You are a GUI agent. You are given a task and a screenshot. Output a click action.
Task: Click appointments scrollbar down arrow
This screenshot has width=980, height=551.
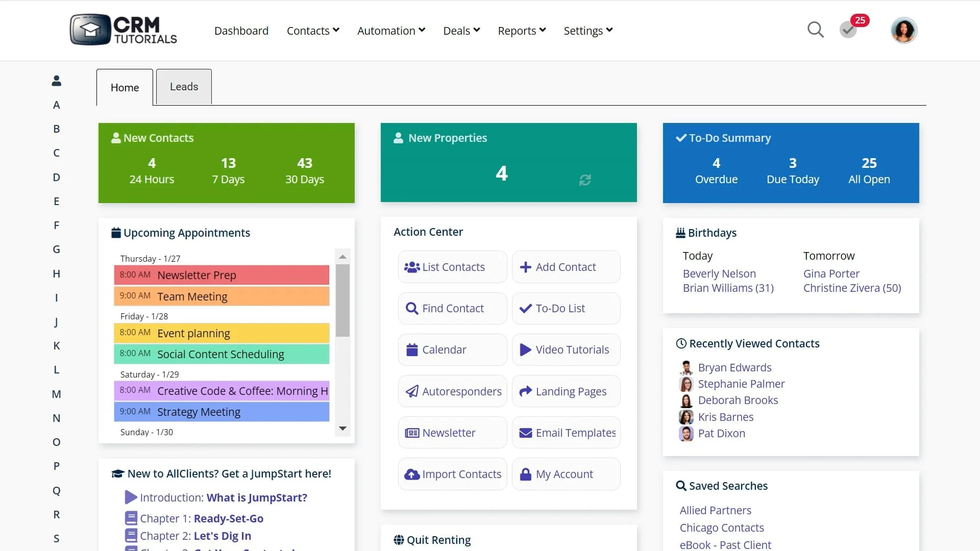point(342,429)
